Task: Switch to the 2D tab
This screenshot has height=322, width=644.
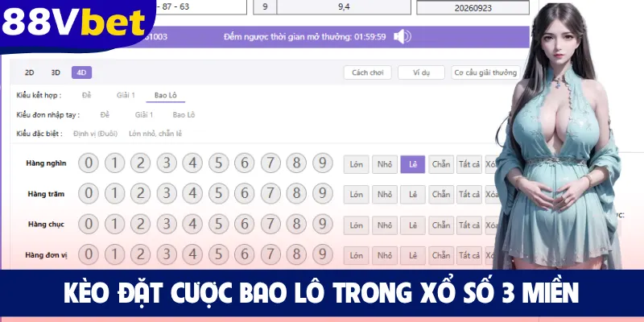Action: (30, 72)
